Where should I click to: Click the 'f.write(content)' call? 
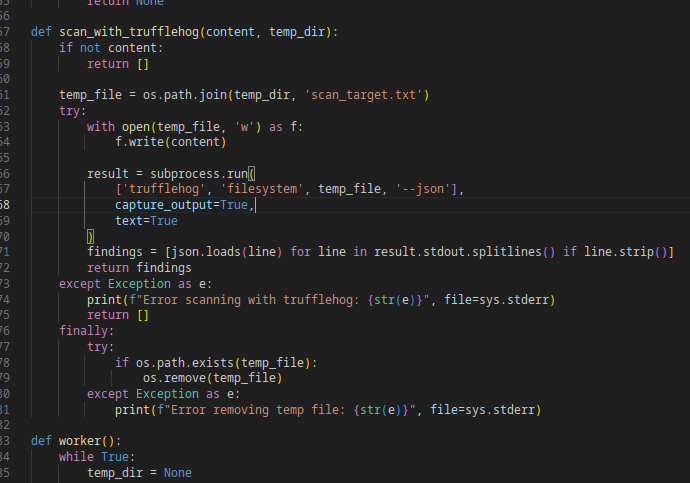(x=171, y=142)
